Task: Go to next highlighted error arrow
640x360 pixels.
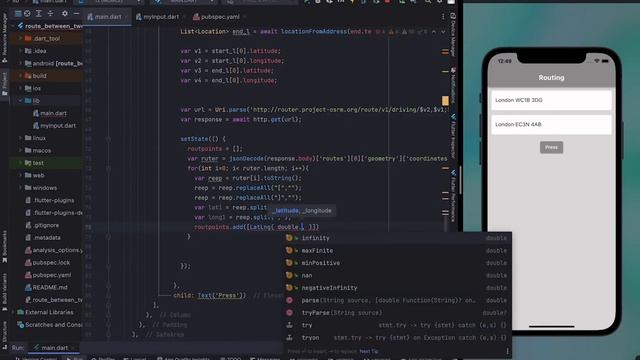Action: (443, 31)
